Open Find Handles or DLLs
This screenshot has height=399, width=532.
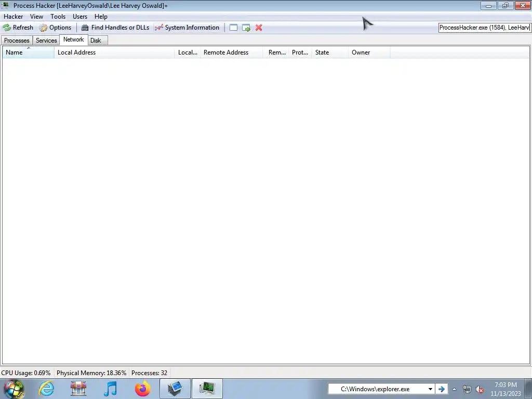[x=115, y=28]
